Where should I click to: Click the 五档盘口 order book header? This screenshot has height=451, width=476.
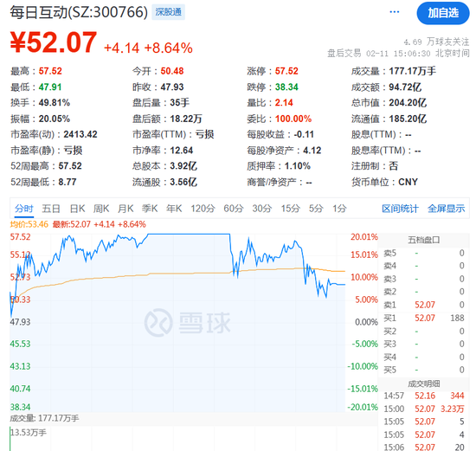click(x=424, y=240)
